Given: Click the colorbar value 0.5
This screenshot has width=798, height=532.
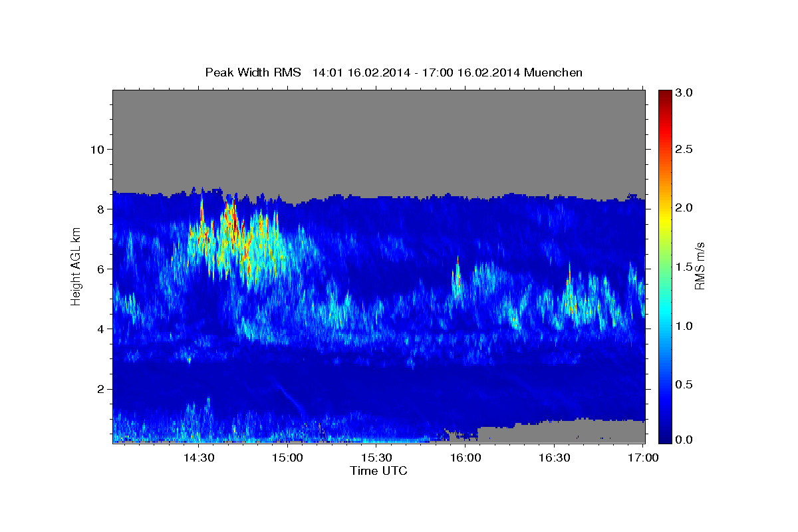Looking at the screenshot, I should [x=684, y=384].
